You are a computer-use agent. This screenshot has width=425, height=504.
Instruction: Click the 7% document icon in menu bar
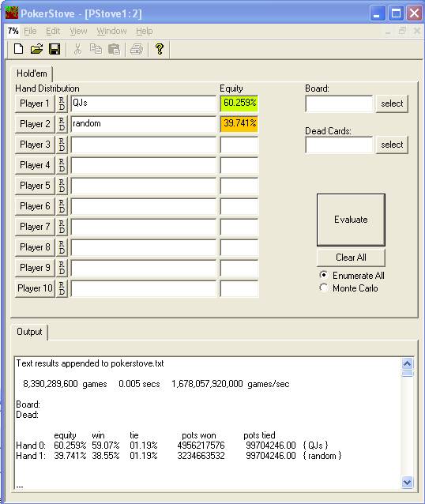(x=13, y=31)
